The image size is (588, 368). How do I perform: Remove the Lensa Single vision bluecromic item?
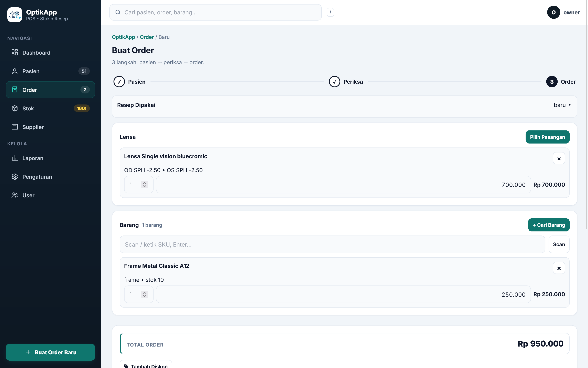[559, 158]
